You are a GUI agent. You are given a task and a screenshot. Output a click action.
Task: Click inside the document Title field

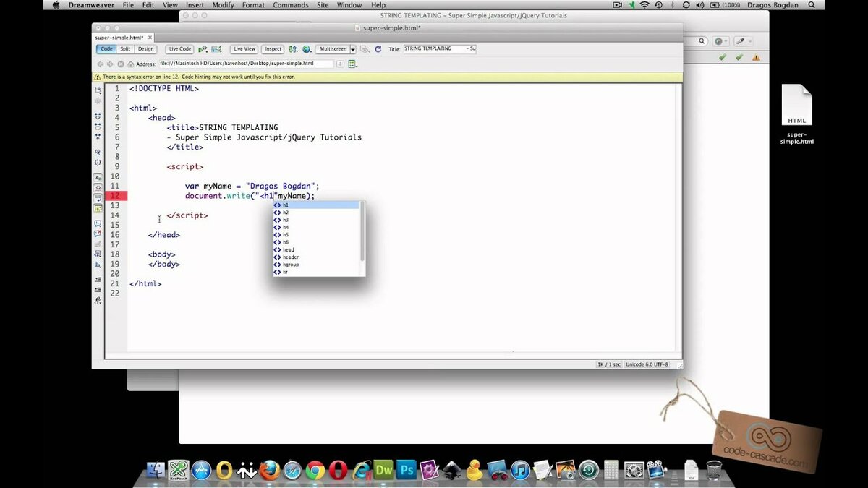tap(439, 49)
